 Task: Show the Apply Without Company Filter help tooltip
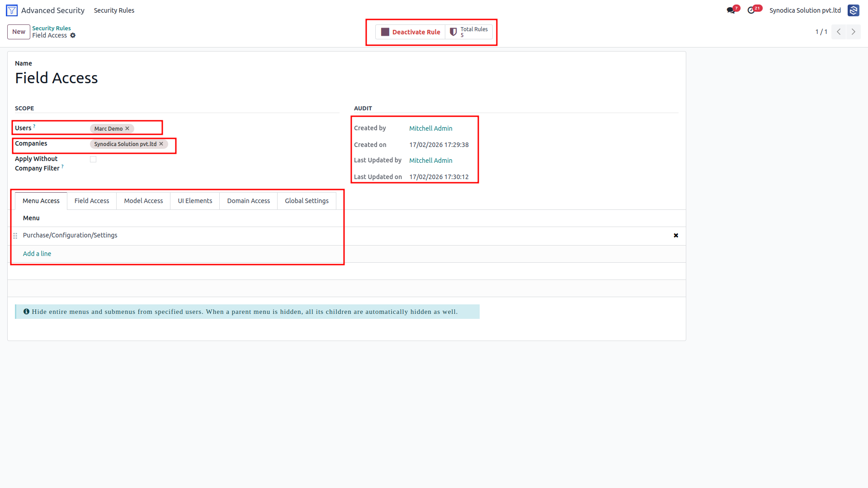tap(62, 166)
